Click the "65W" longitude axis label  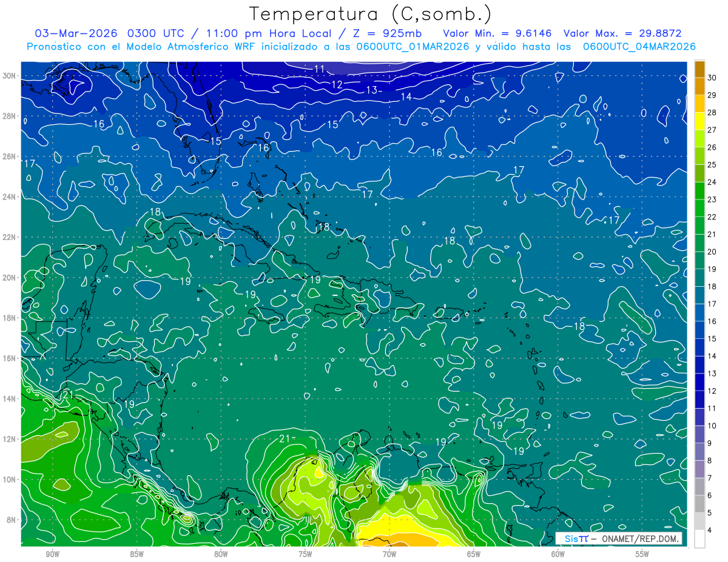click(474, 554)
